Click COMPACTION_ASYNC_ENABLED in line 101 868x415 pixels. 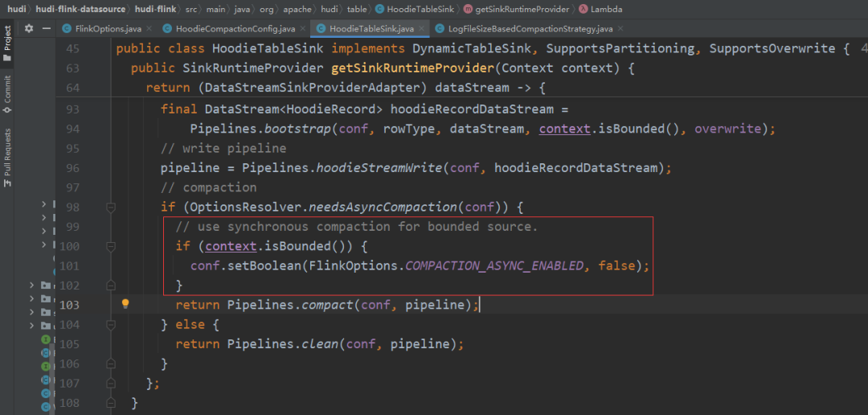(x=493, y=266)
